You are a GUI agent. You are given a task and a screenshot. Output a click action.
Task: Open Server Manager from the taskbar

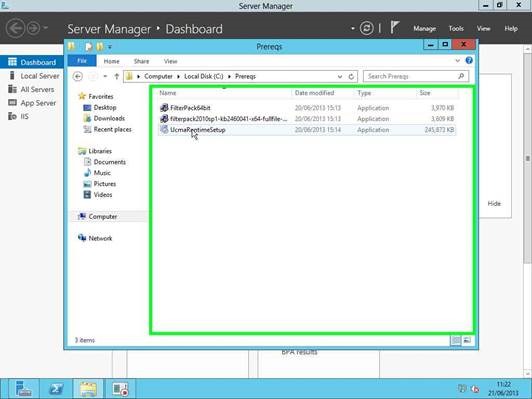[23, 389]
